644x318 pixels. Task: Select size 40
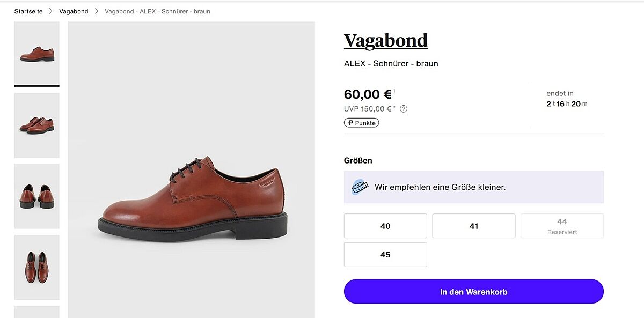(385, 226)
